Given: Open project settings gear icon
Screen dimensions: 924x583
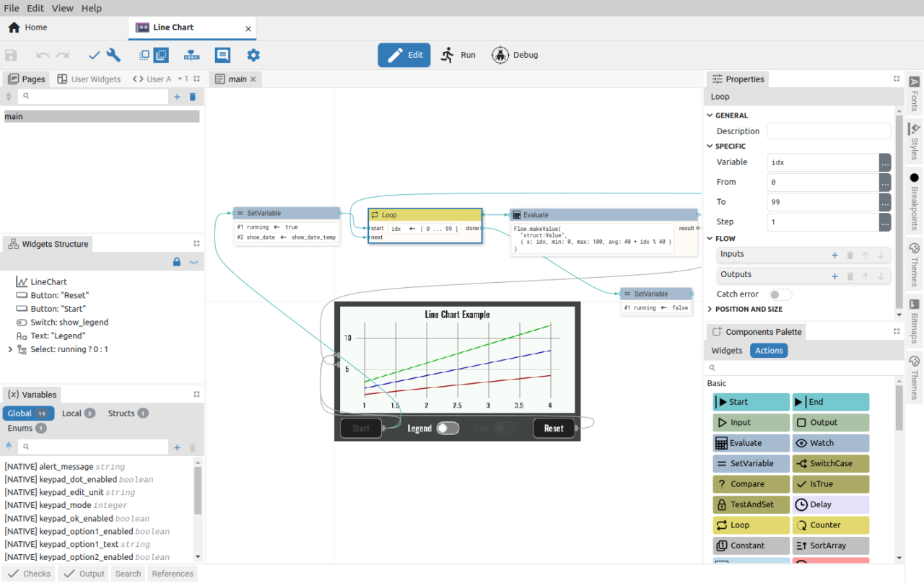Looking at the screenshot, I should pos(253,56).
